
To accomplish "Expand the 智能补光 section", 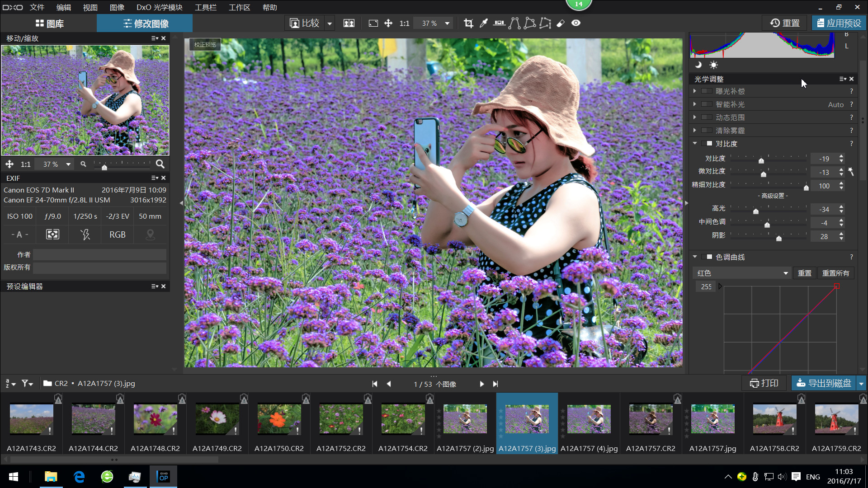I will pos(695,104).
